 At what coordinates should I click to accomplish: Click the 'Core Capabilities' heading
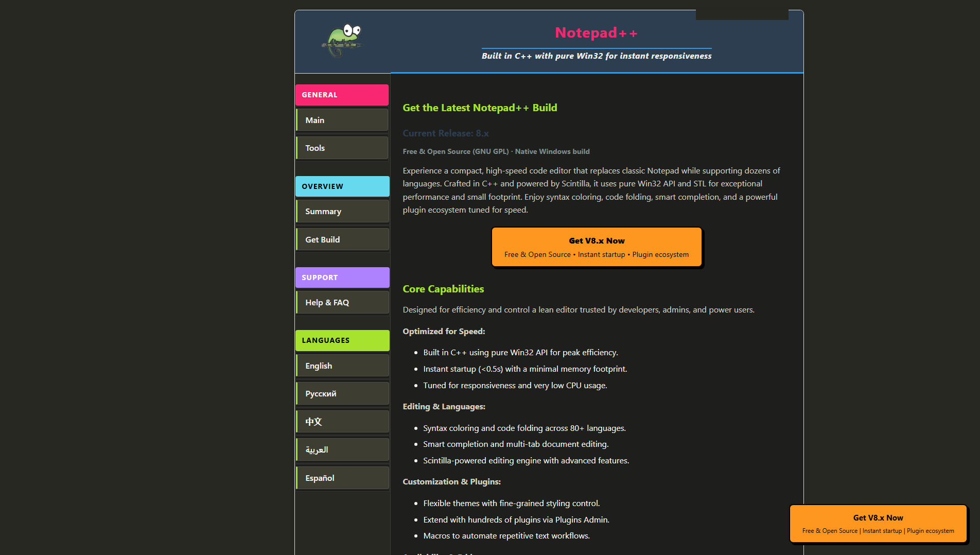(x=443, y=289)
